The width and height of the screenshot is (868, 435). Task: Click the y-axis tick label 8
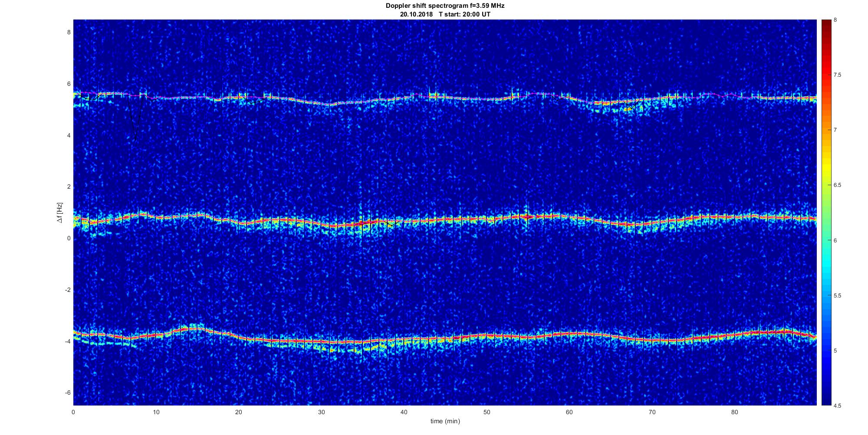click(69, 32)
